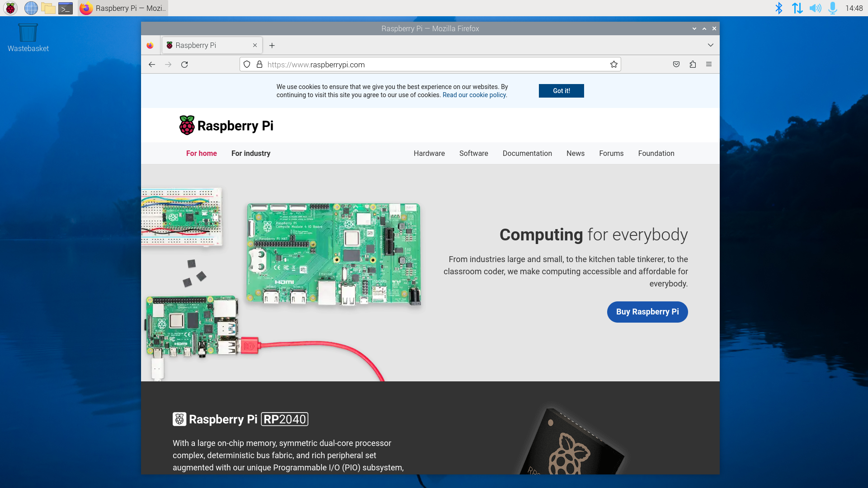Click the Firefox bookmark star icon
The image size is (868, 488).
[613, 64]
